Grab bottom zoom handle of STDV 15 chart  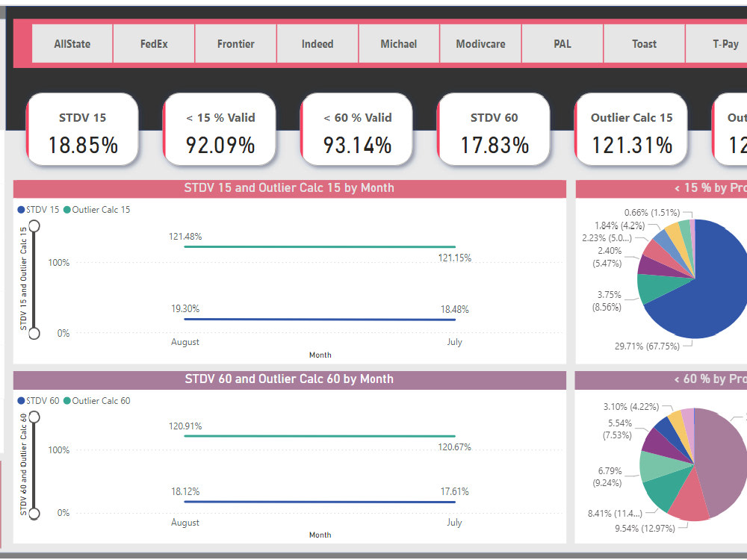34,333
